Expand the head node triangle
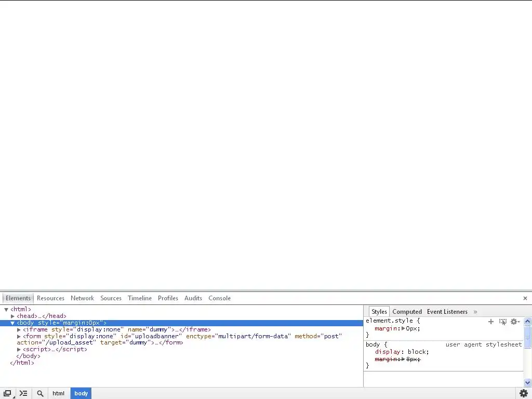This screenshot has width=532, height=399. [12, 316]
